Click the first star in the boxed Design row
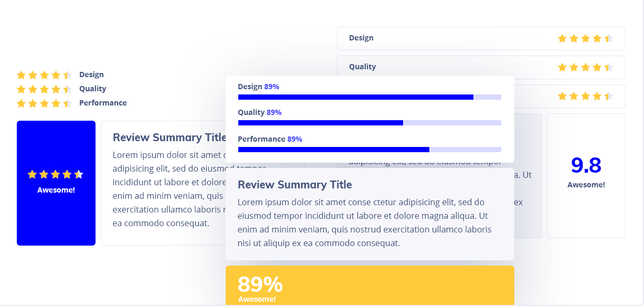The image size is (644, 307). tap(562, 38)
